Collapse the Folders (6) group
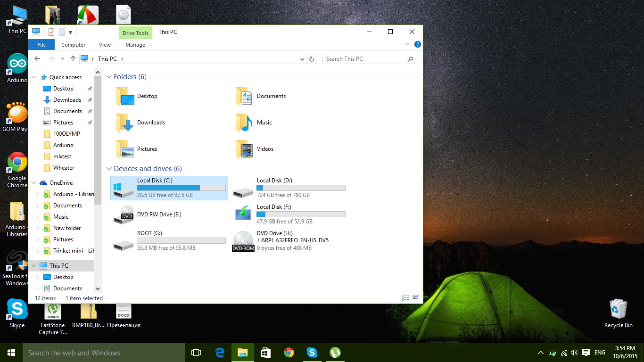 pos(109,77)
